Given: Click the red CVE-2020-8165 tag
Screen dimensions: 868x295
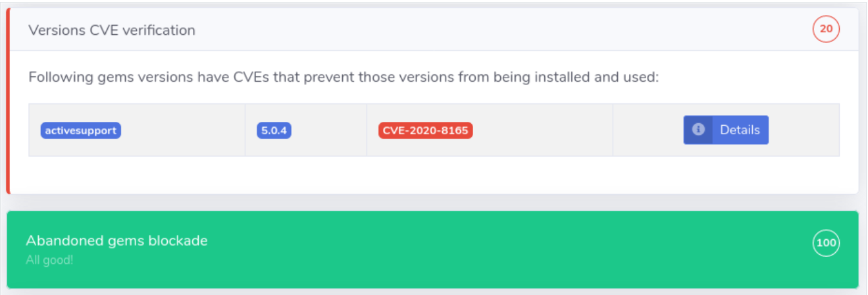Looking at the screenshot, I should [425, 130].
